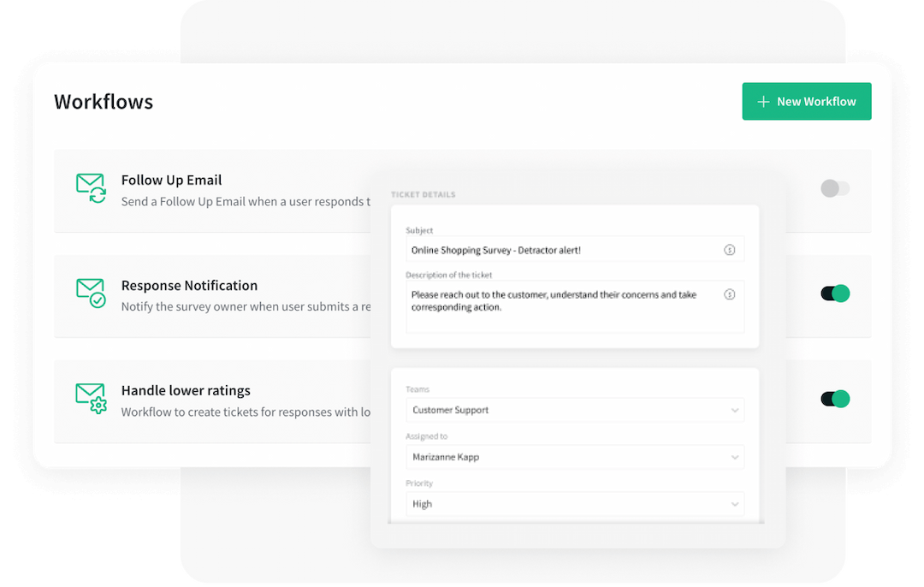
Task: Open the Handle lower ratings workflow title
Action: click(x=186, y=390)
